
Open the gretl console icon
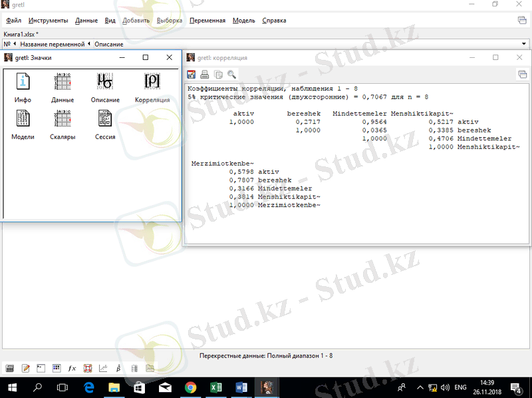pyautogui.click(x=41, y=368)
